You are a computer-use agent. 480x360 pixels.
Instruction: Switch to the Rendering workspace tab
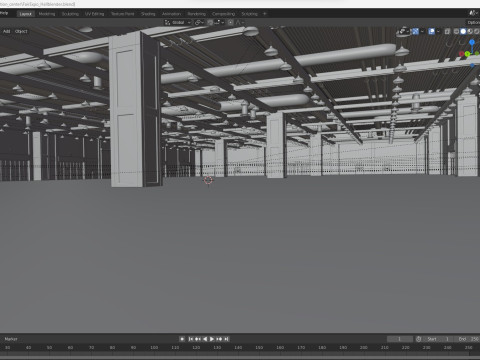pos(196,14)
